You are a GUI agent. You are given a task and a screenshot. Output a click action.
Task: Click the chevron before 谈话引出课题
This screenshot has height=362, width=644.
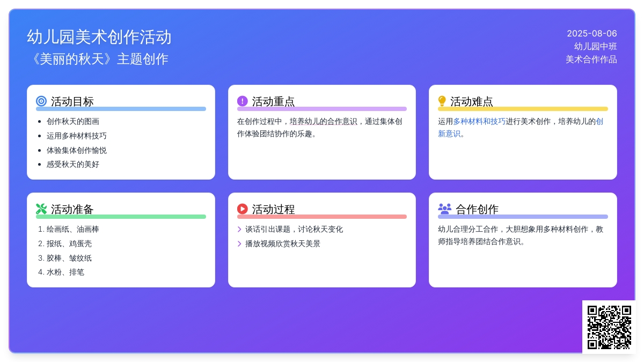point(239,229)
